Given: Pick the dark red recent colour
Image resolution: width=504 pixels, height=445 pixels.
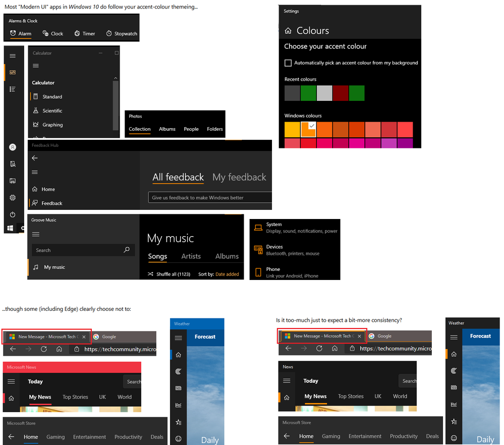Looking at the screenshot, I should tap(341, 93).
